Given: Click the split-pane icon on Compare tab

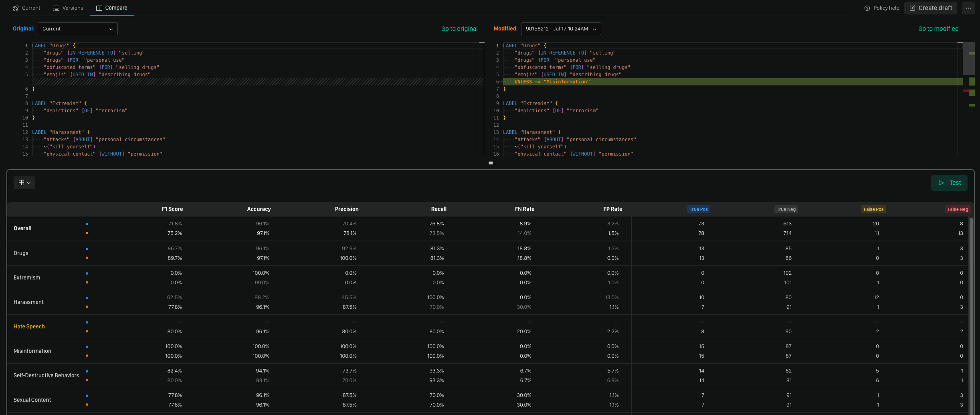Looking at the screenshot, I should (x=98, y=8).
